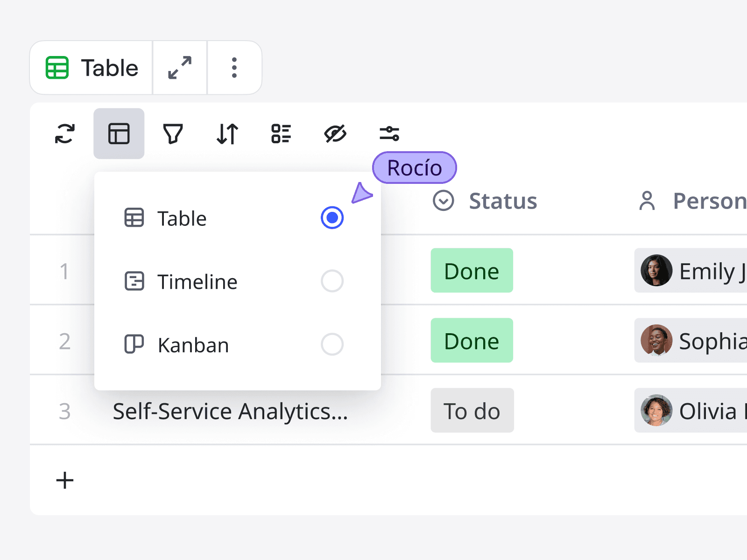The image size is (747, 560).
Task: Open the sort arrows icon
Action: pyautogui.click(x=227, y=134)
